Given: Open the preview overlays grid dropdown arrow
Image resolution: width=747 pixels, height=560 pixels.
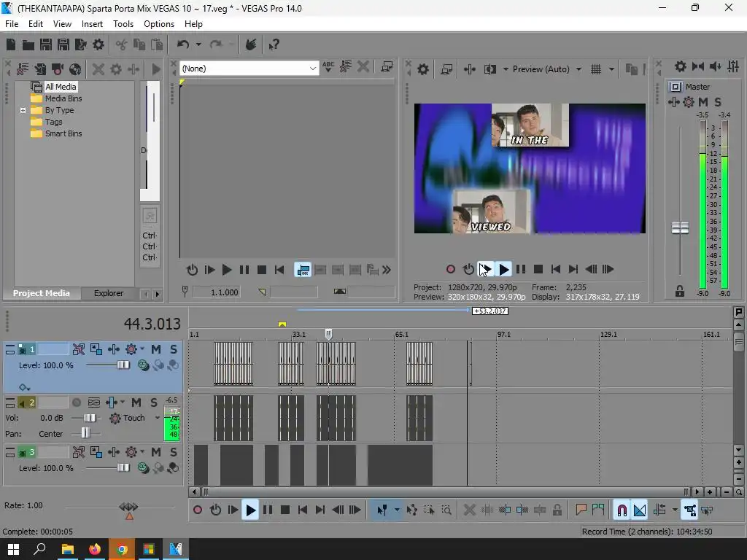Looking at the screenshot, I should click(611, 69).
